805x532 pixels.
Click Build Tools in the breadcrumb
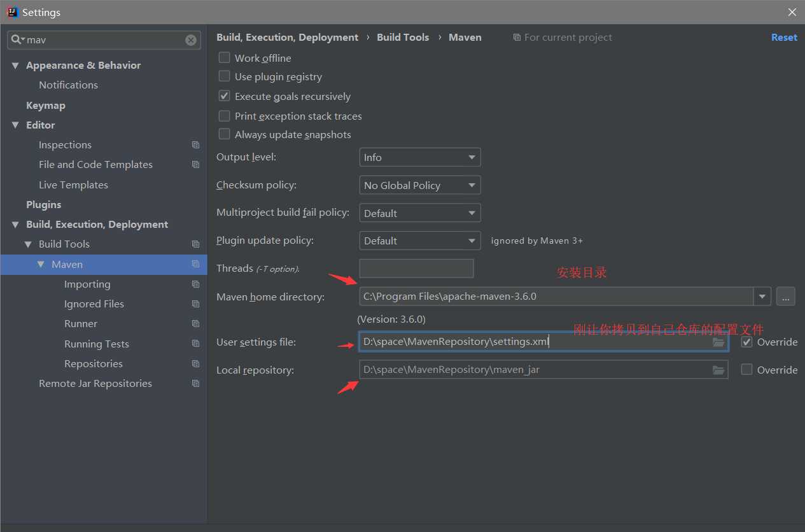(403, 38)
